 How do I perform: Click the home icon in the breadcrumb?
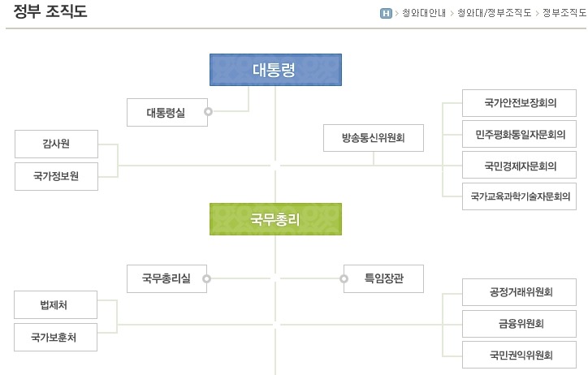(386, 13)
